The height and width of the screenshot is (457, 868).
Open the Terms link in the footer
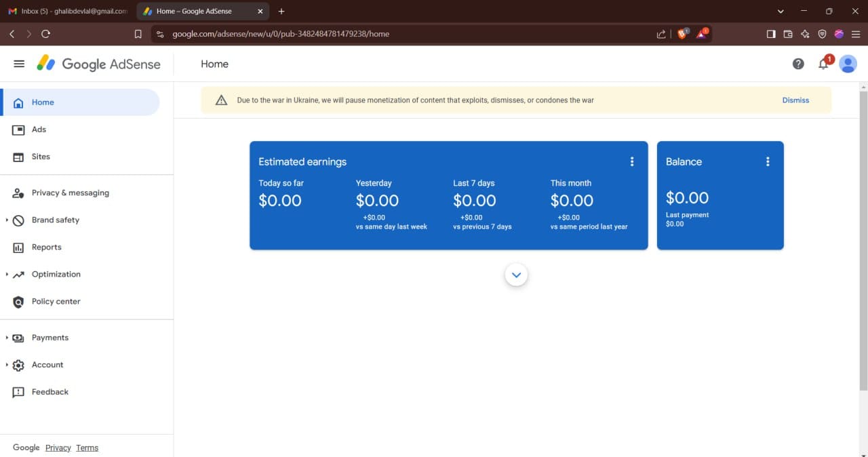coord(87,448)
